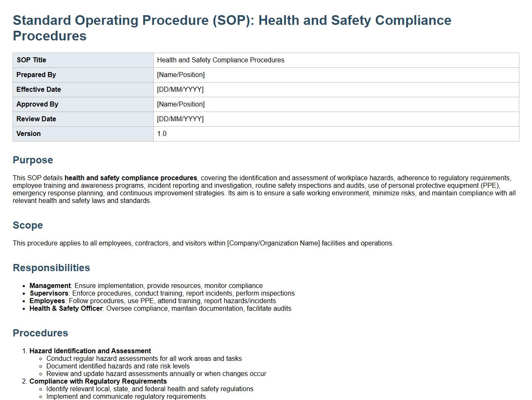Viewport: 532px width, 400px height.
Task: Click the [Name/Position] placeholder beside Prepared By
Action: tap(181, 75)
